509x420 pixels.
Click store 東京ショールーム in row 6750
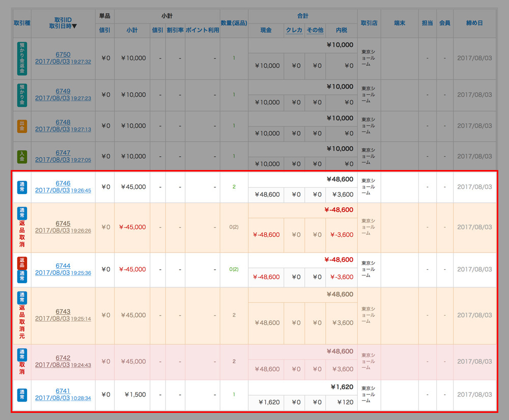click(369, 58)
